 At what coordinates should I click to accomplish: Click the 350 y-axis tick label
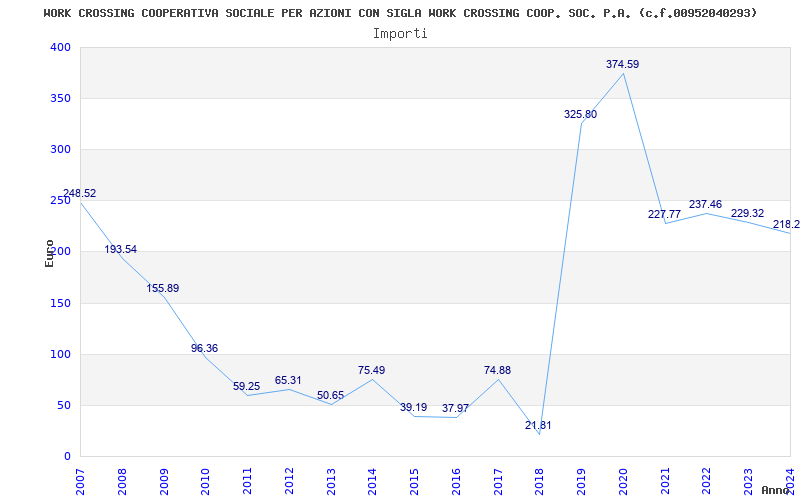tap(60, 98)
